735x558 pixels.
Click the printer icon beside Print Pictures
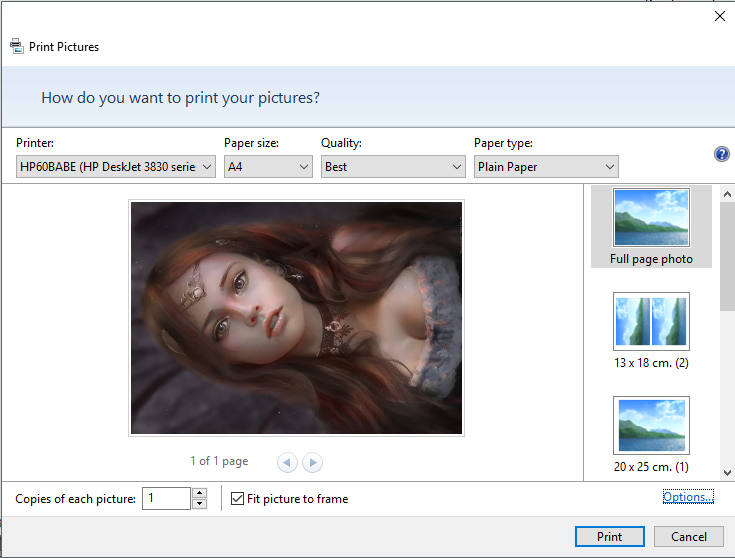click(16, 46)
